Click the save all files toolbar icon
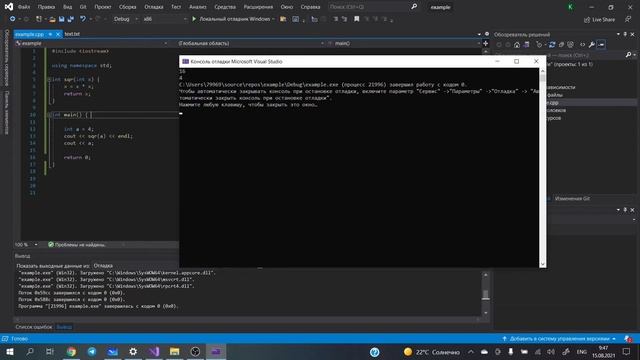 point(71,19)
